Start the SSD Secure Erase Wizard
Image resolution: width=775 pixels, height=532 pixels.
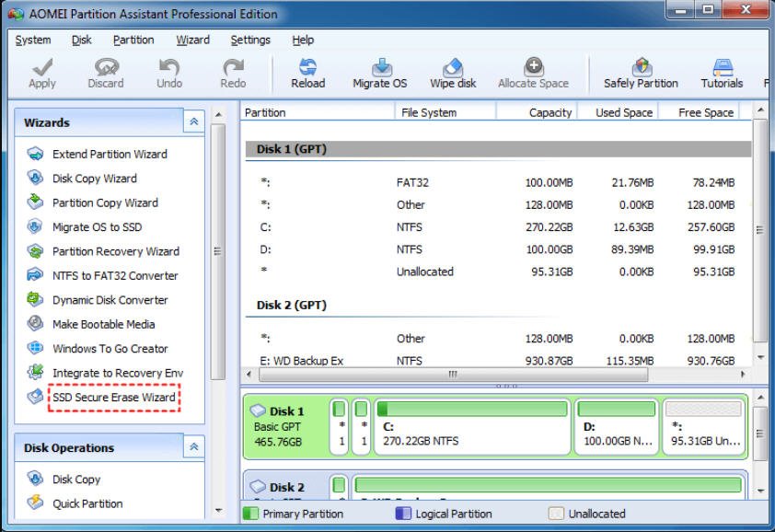pyautogui.click(x=114, y=398)
